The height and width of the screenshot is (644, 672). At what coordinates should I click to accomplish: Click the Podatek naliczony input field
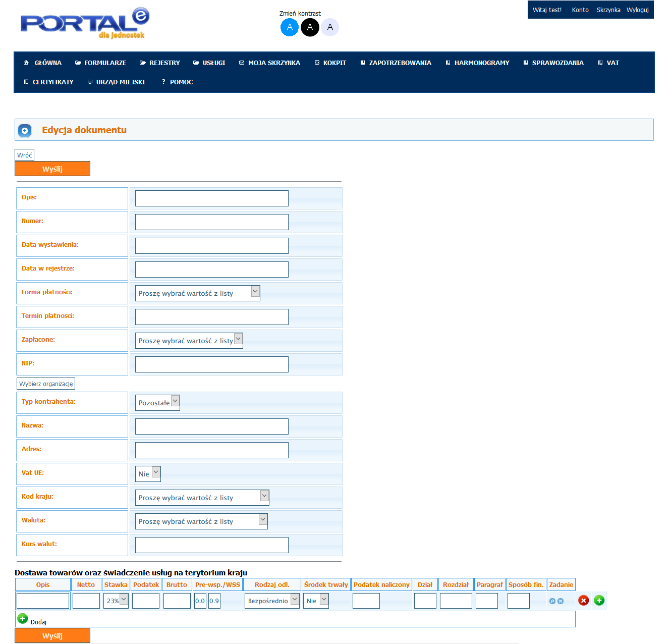point(366,601)
